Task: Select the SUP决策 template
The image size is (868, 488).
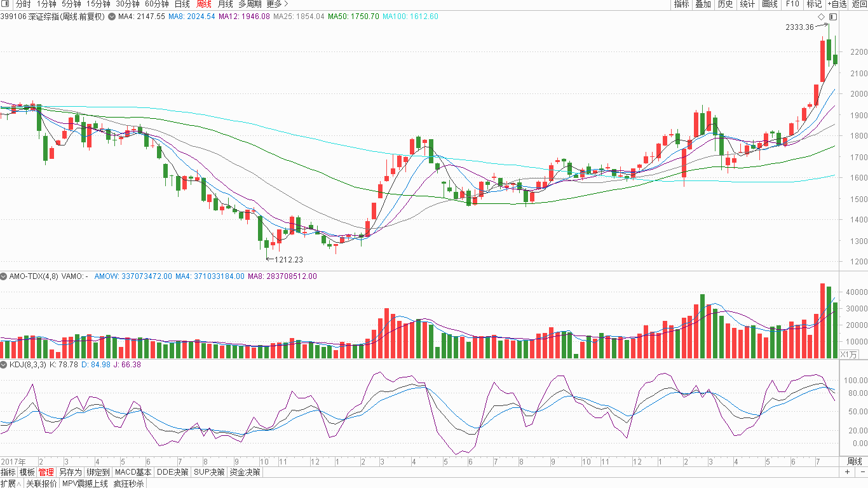Action: (x=209, y=472)
